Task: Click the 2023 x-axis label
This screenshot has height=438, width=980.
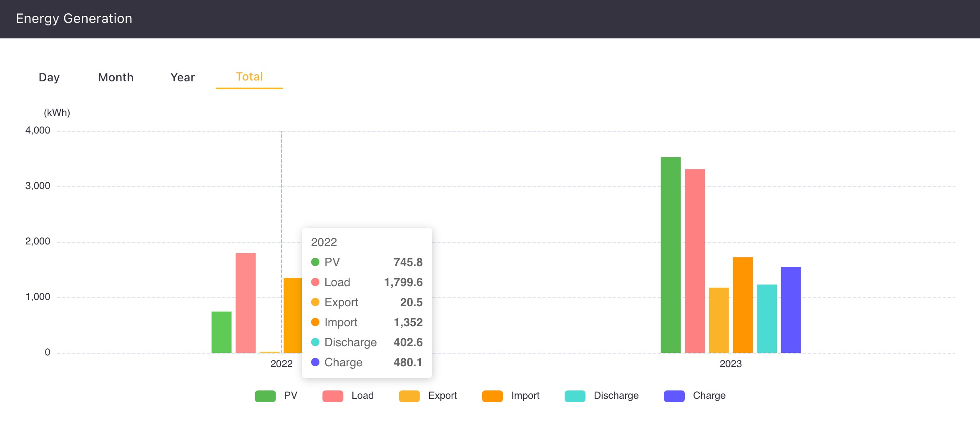Action: 731,364
